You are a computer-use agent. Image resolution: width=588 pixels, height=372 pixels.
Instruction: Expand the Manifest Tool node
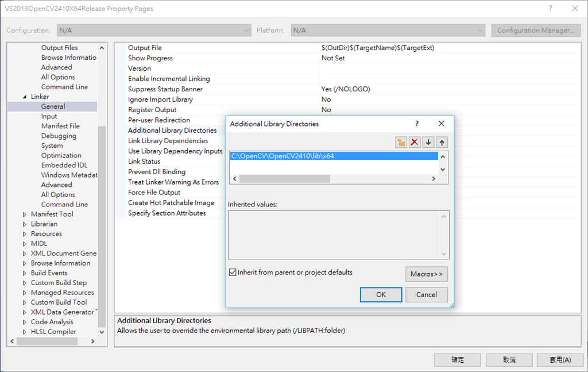(25, 214)
